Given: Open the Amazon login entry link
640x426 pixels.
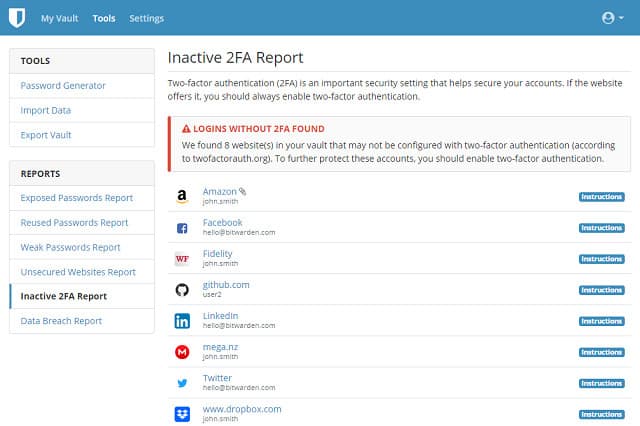Looking at the screenshot, I should click(220, 191).
